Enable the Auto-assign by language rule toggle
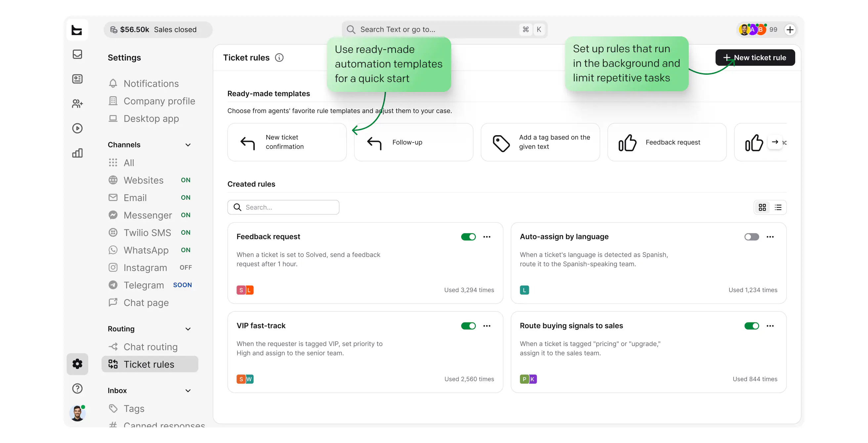Screen dimensions: 868x443 point(752,237)
